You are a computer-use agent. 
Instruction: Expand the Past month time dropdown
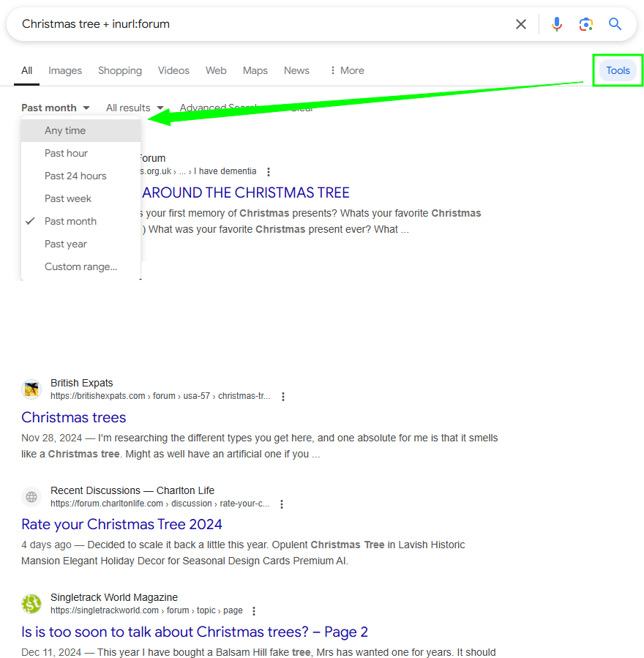click(56, 108)
